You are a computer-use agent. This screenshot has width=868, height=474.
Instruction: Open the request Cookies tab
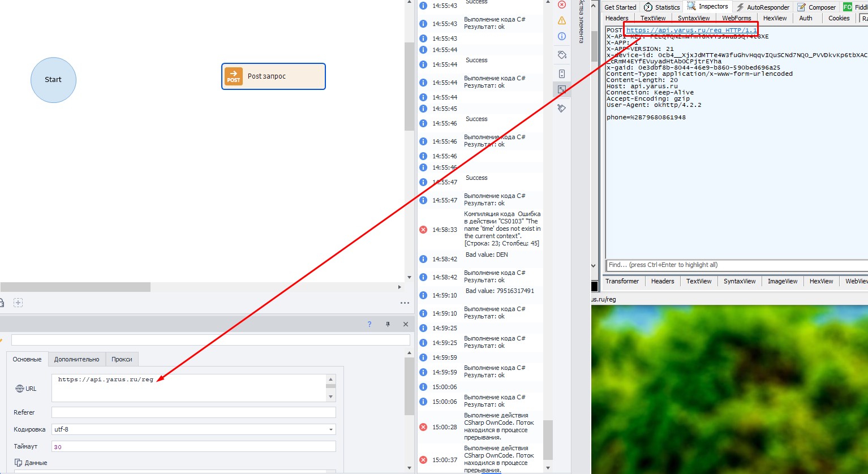[x=839, y=18]
